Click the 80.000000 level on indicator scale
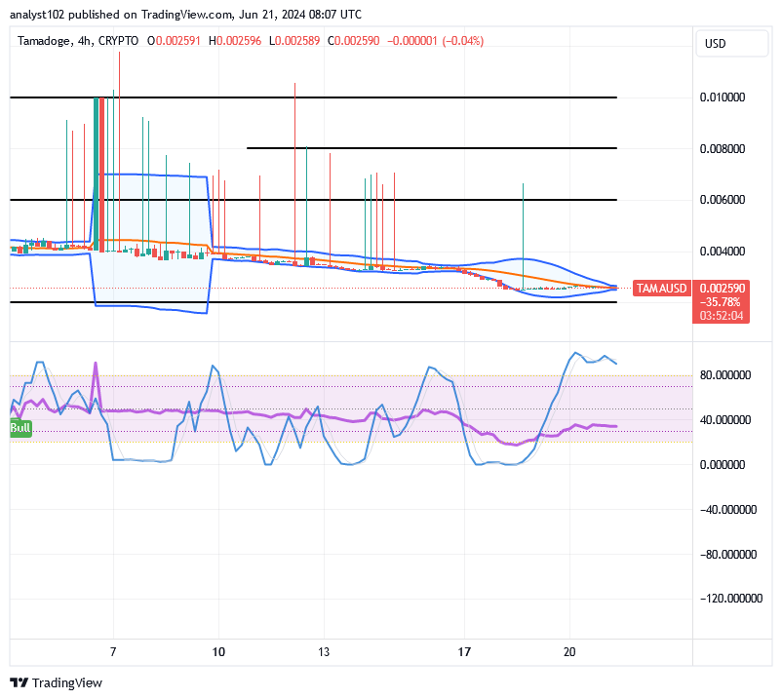Image resolution: width=782 pixels, height=700 pixels. [723, 373]
